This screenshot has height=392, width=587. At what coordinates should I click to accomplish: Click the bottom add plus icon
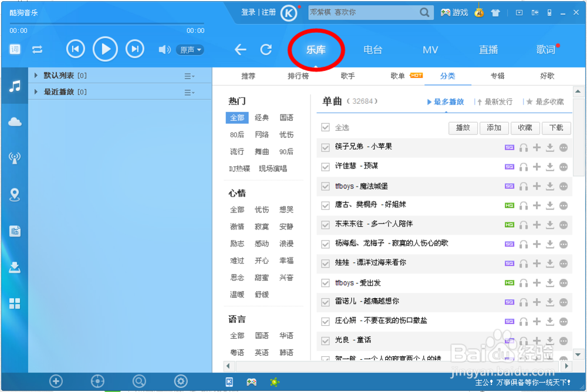[56, 381]
